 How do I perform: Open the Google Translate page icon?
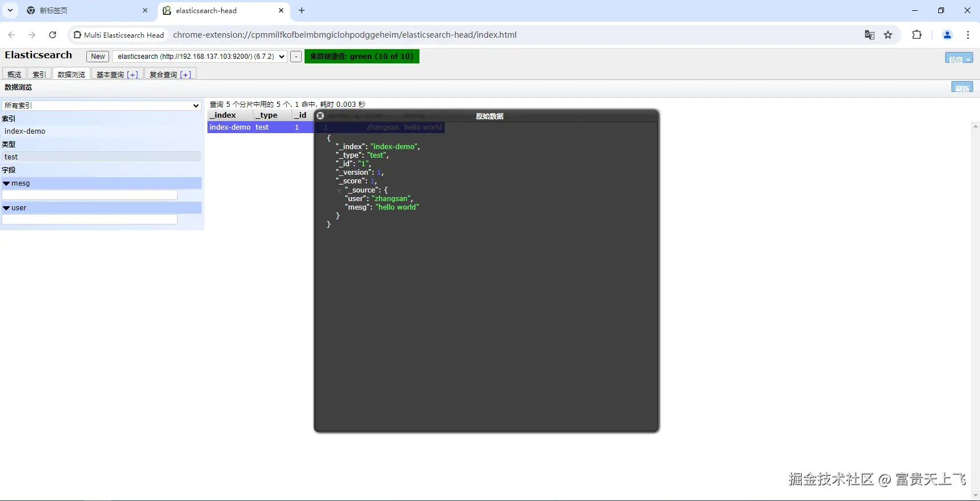click(869, 35)
